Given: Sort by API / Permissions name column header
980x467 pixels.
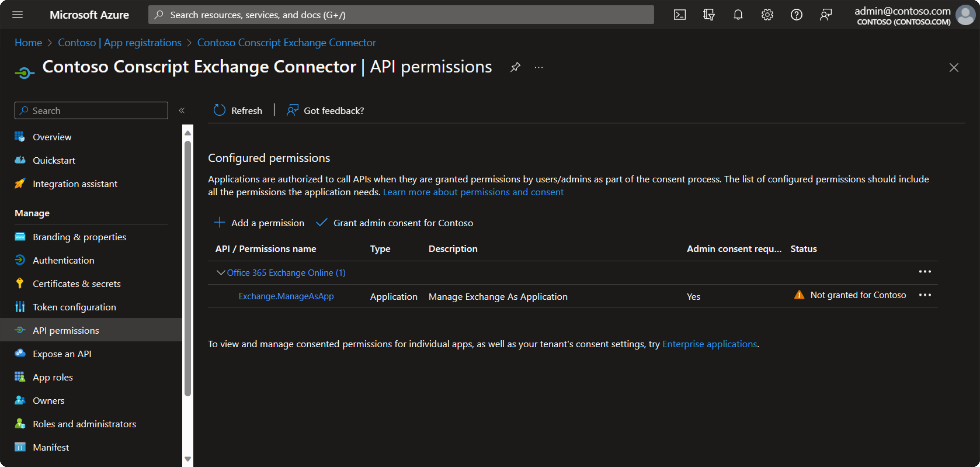Looking at the screenshot, I should tap(266, 248).
